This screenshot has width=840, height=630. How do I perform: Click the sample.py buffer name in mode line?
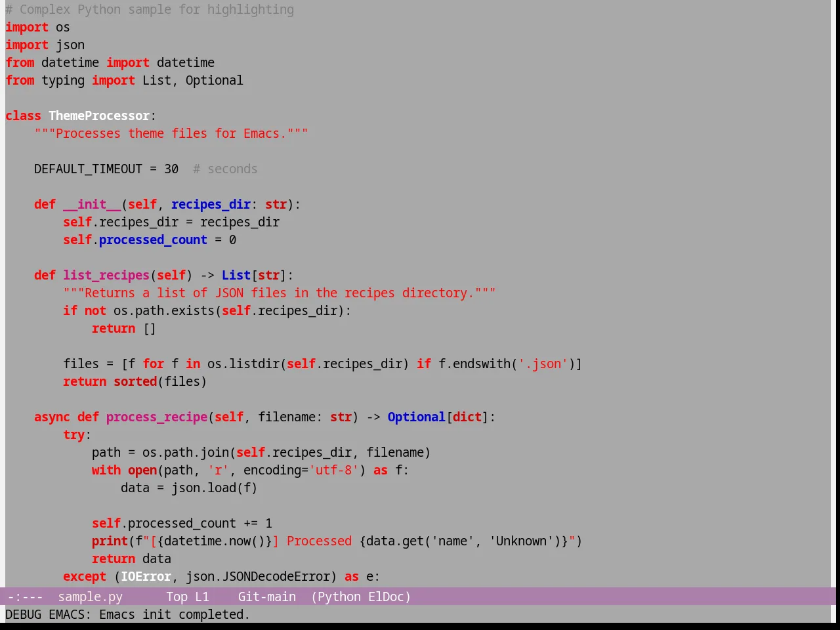90,597
